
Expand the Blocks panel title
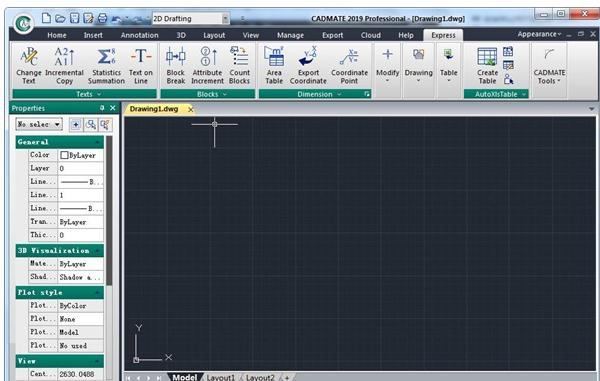tap(208, 94)
